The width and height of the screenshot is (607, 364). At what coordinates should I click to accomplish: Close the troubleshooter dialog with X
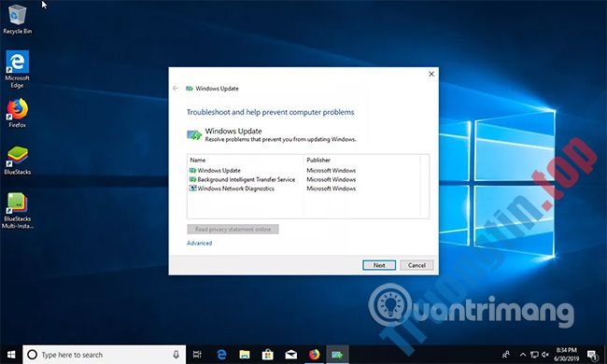(x=431, y=74)
